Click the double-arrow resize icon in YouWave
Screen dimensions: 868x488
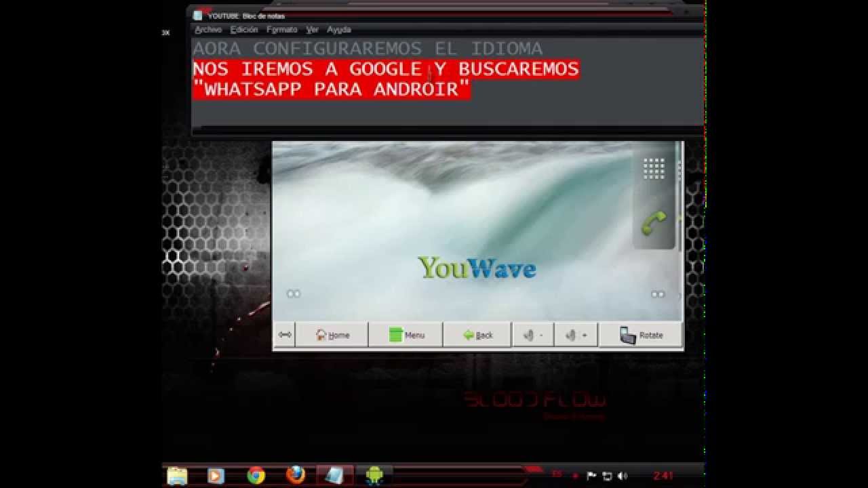pyautogui.click(x=285, y=335)
